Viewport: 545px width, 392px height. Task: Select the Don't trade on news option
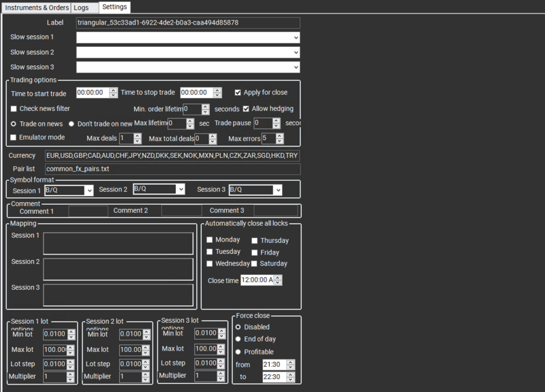tap(72, 122)
